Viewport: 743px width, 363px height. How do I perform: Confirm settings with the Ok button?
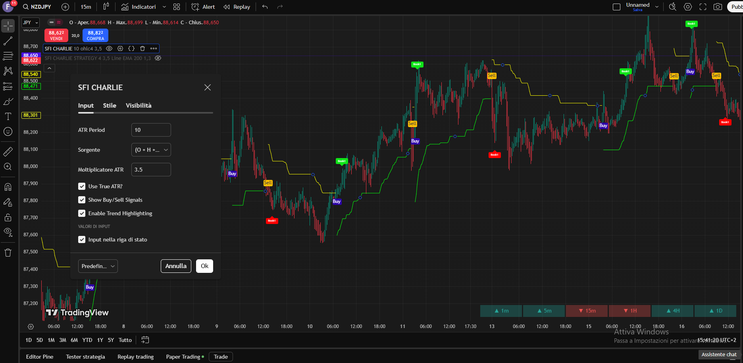(x=204, y=266)
